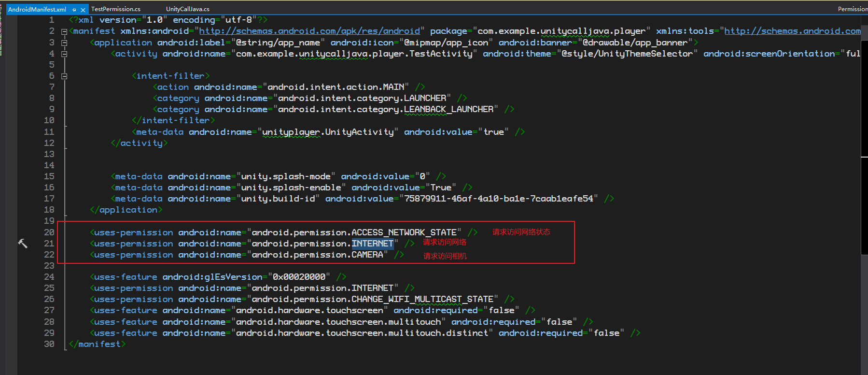
Task: Click line number 30 in the gutter
Action: (49, 344)
